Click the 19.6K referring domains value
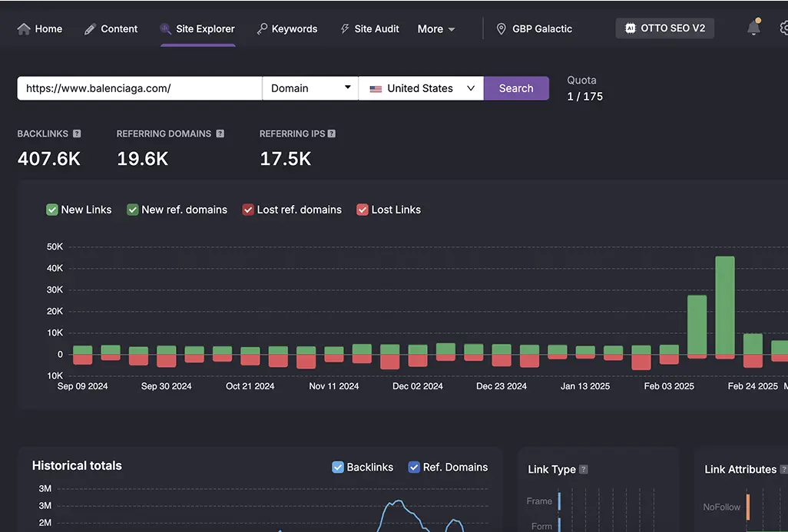 point(143,159)
